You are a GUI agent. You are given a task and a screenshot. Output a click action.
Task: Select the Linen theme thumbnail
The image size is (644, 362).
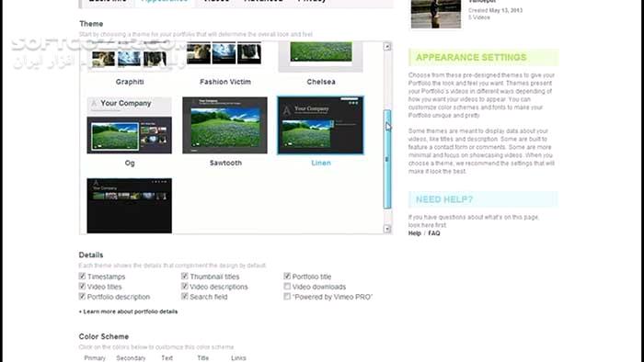click(320, 126)
